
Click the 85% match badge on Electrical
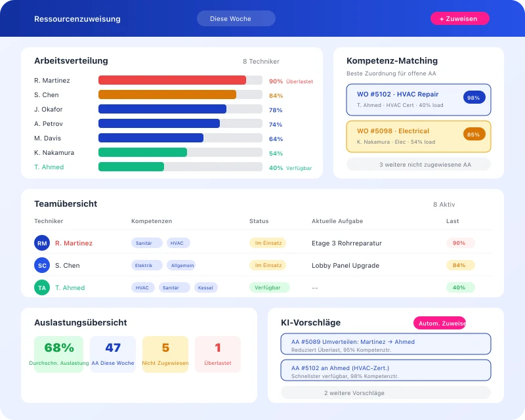[x=474, y=134]
